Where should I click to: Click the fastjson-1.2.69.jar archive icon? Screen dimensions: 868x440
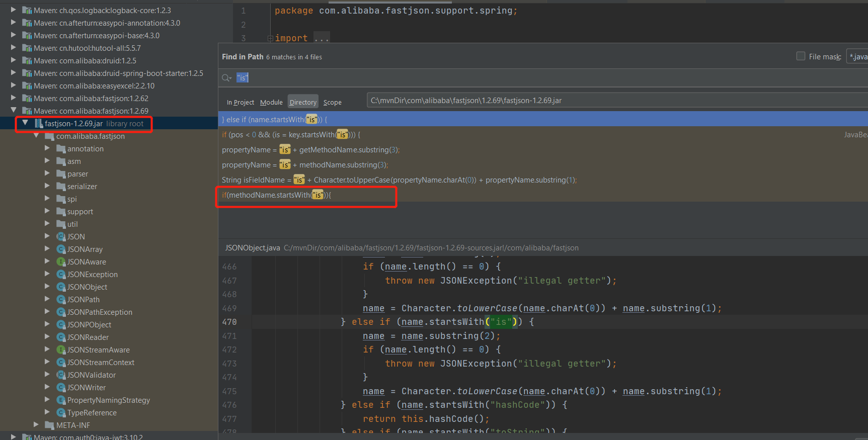(x=39, y=123)
